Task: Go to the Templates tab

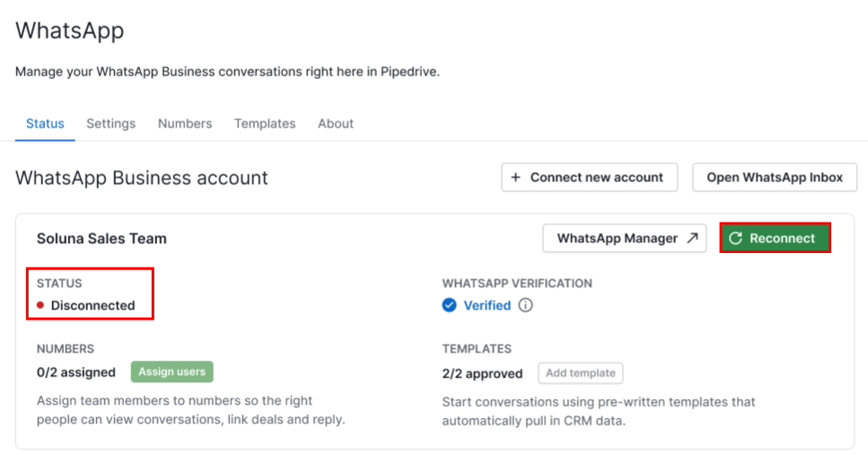Action: 265,123
